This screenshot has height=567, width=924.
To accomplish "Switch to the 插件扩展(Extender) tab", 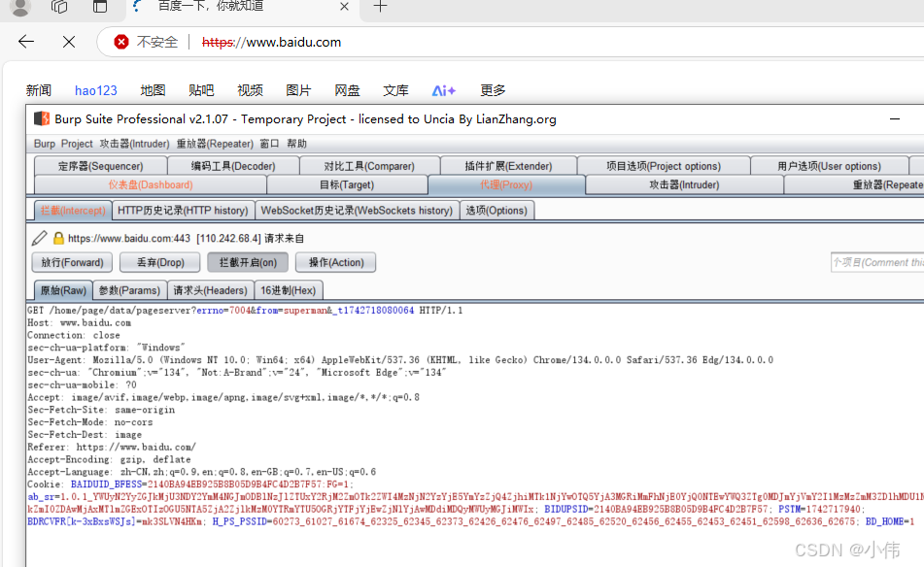I will pyautogui.click(x=508, y=166).
